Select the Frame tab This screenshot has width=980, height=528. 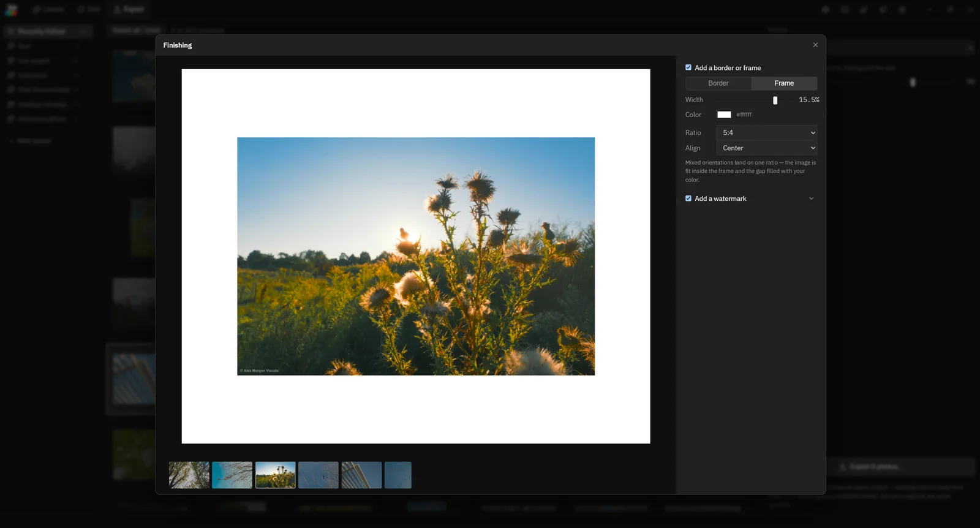click(x=784, y=83)
